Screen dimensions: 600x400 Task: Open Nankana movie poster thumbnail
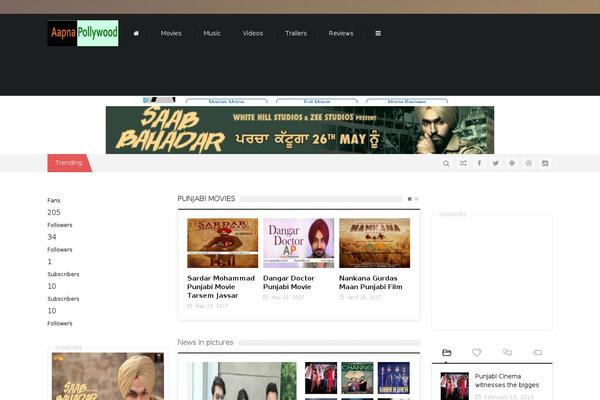click(375, 243)
